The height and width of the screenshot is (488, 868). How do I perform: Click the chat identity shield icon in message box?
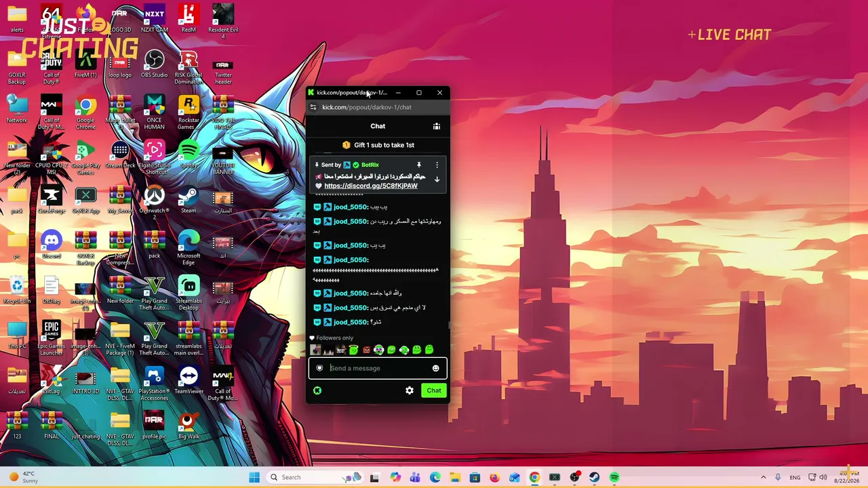319,368
